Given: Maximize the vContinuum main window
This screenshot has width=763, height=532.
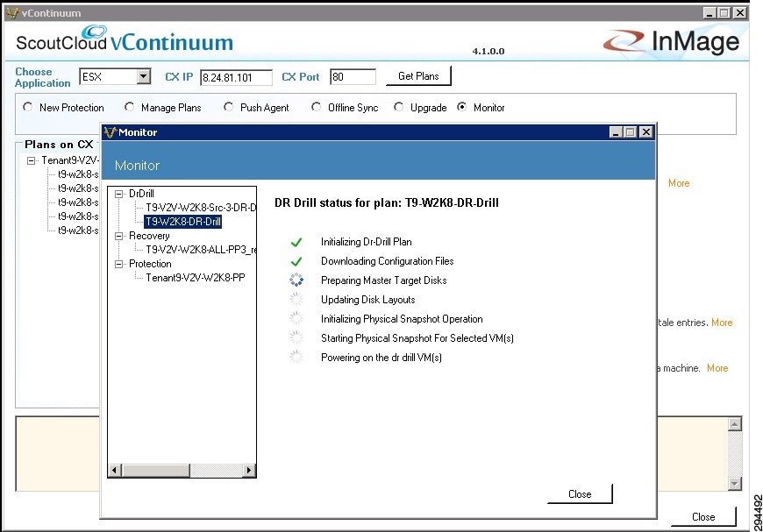Looking at the screenshot, I should click(724, 13).
